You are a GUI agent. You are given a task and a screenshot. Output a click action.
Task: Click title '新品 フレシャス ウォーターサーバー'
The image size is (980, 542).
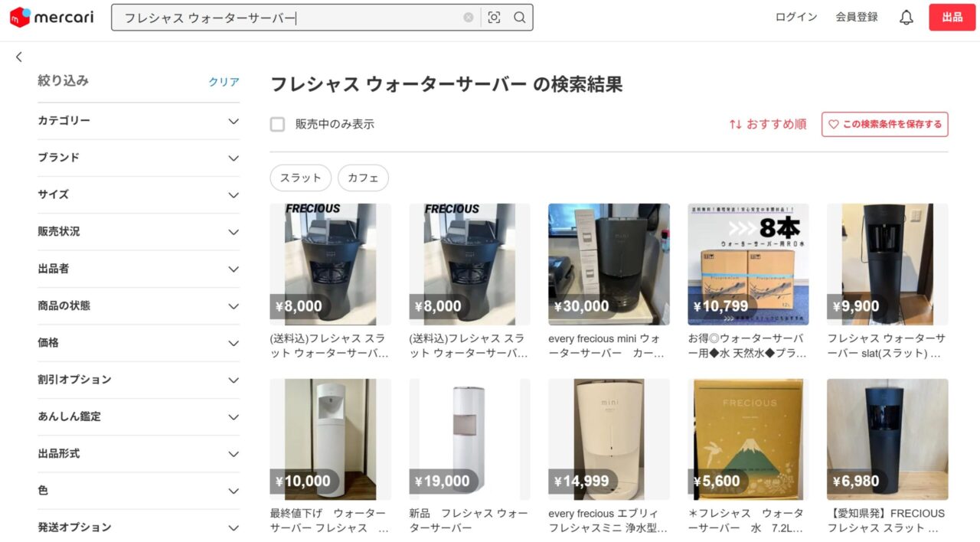click(x=469, y=521)
